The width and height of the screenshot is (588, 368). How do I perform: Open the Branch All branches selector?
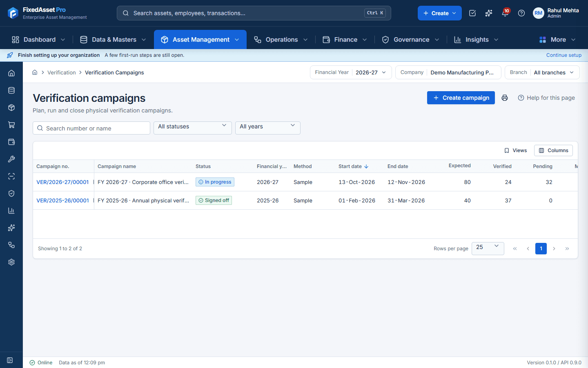pos(542,72)
